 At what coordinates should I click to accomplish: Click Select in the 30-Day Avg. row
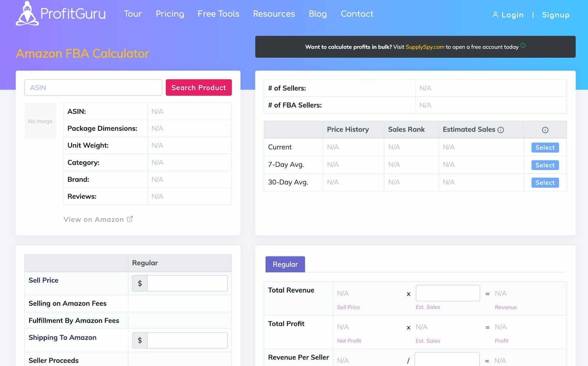click(x=545, y=182)
